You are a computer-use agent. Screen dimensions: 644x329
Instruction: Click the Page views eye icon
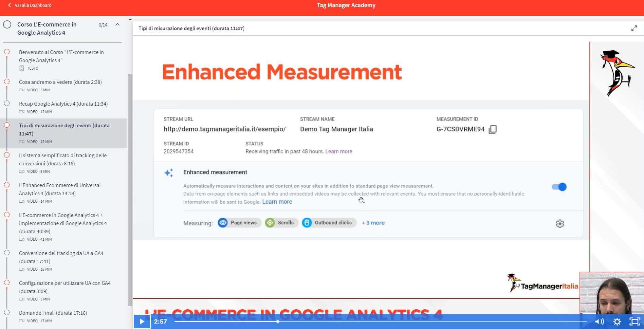tap(223, 223)
